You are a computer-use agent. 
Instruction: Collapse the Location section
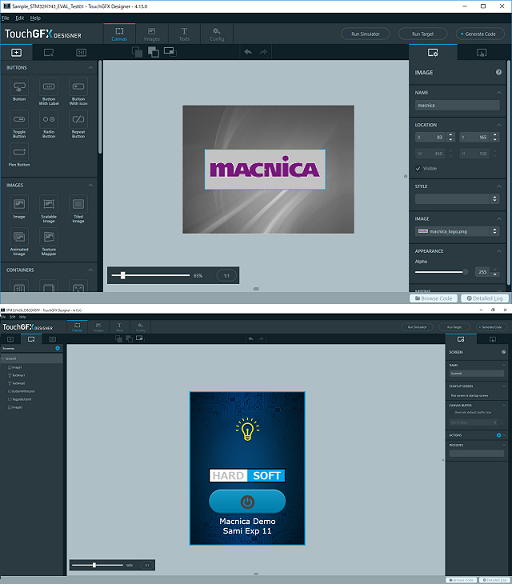point(499,125)
